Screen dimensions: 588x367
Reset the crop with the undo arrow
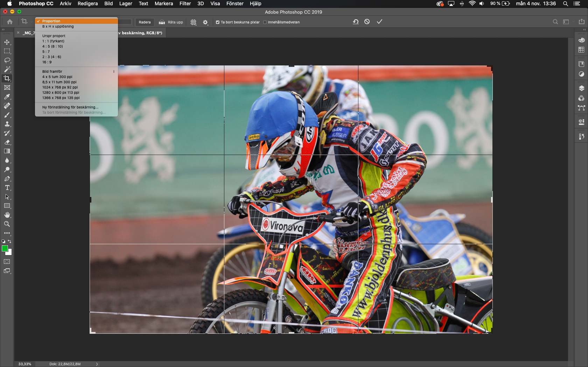(356, 22)
